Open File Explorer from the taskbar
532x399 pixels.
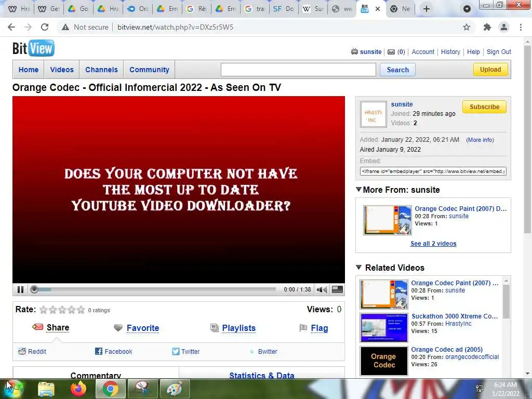click(x=46, y=389)
